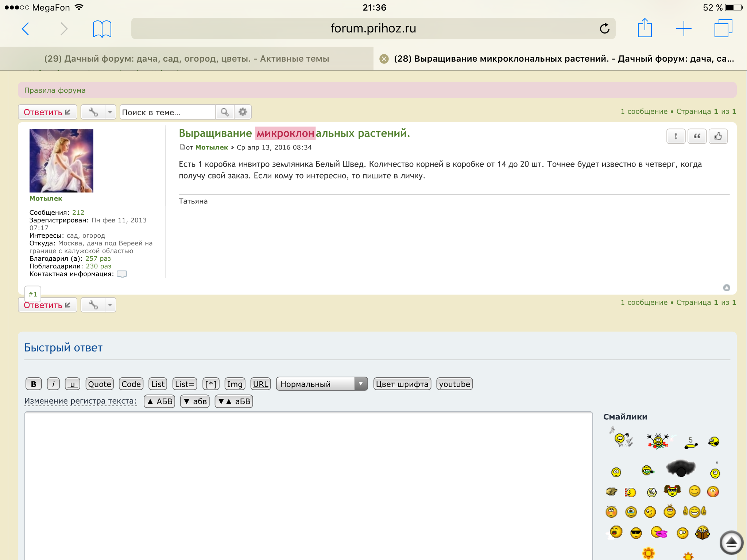This screenshot has width=747, height=560.
Task: Open the tabs overview icon
Action: (x=723, y=28)
